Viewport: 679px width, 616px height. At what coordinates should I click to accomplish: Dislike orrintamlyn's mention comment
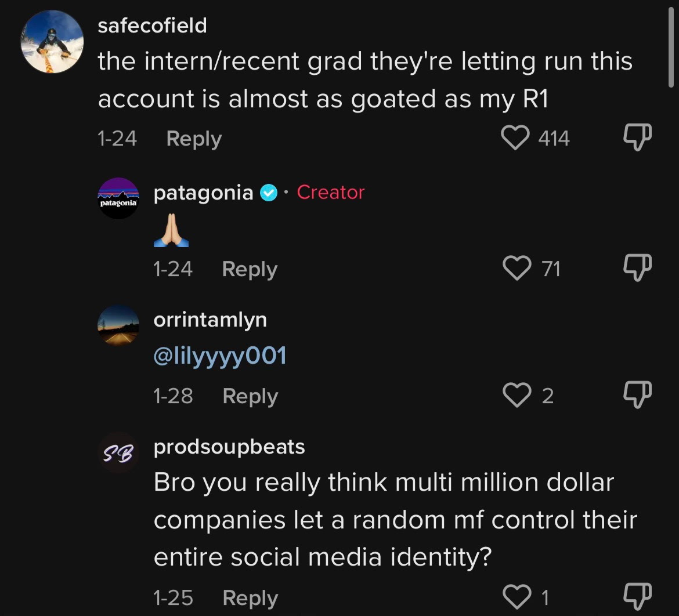click(637, 396)
